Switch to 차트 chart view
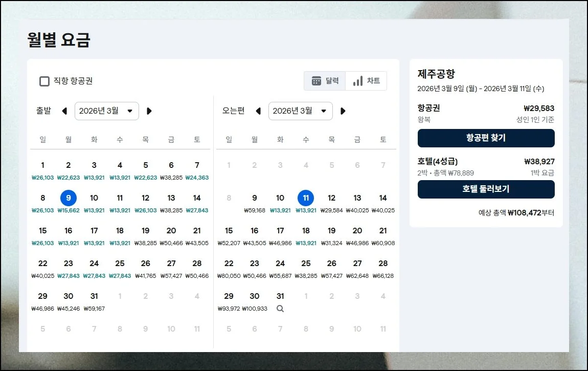Viewport: 588px width, 371px height. click(366, 81)
